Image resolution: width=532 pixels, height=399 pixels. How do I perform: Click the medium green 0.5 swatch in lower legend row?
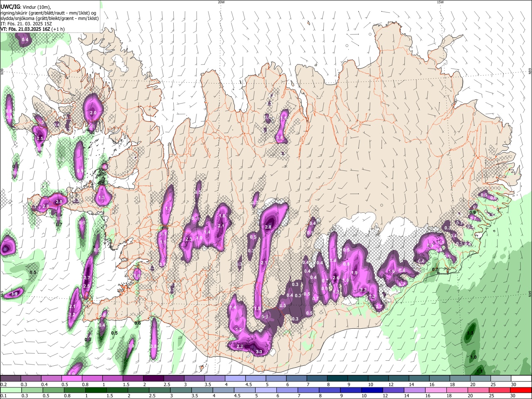(53, 390)
